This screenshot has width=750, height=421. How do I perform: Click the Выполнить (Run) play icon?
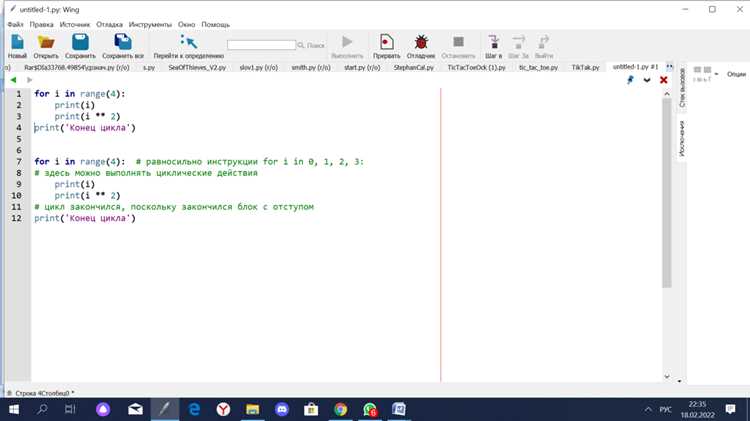pos(347,42)
